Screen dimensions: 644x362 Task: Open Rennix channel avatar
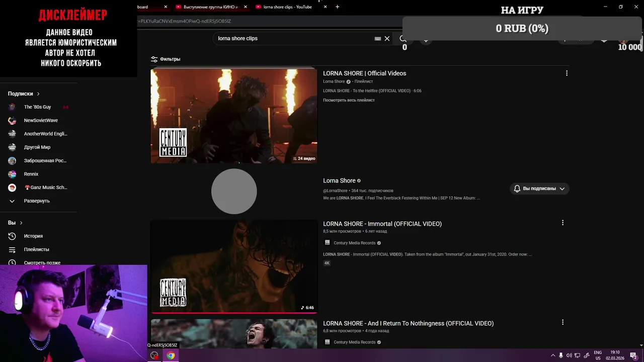click(x=12, y=174)
